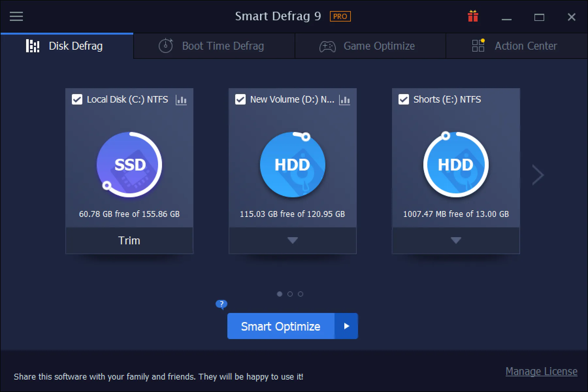
Task: Close the Smart Defrag window
Action: click(572, 17)
